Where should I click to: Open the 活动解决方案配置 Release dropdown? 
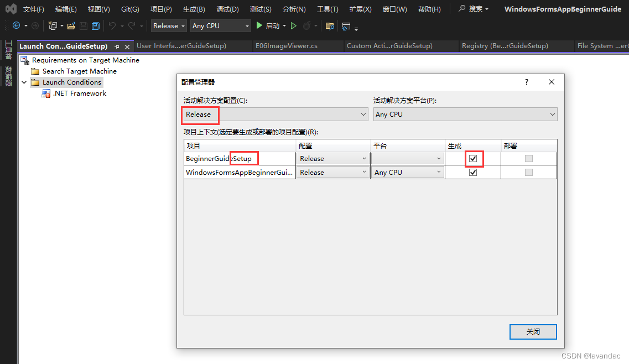point(363,115)
